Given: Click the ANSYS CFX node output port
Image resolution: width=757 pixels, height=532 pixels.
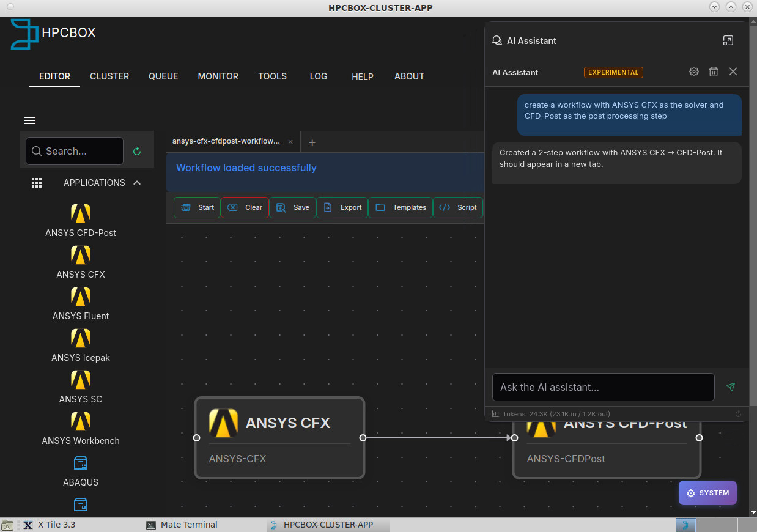Looking at the screenshot, I should [x=363, y=438].
